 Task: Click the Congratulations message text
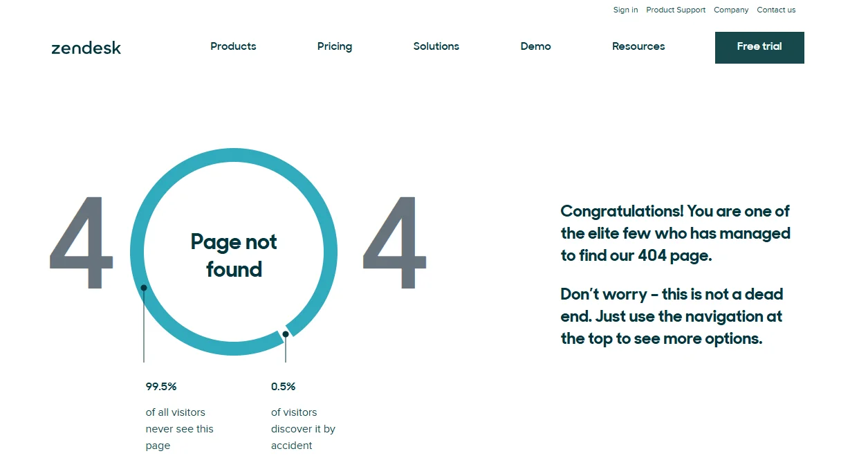[x=674, y=233]
